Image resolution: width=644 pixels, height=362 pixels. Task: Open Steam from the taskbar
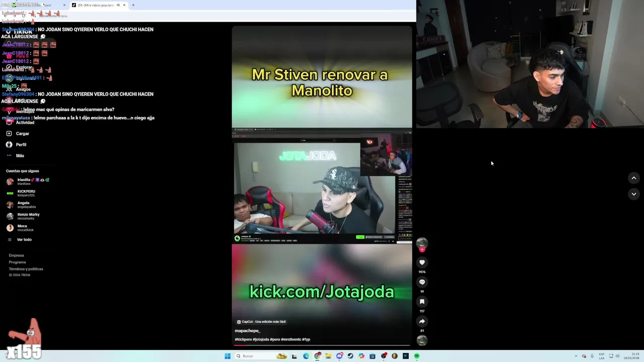[x=350, y=356]
